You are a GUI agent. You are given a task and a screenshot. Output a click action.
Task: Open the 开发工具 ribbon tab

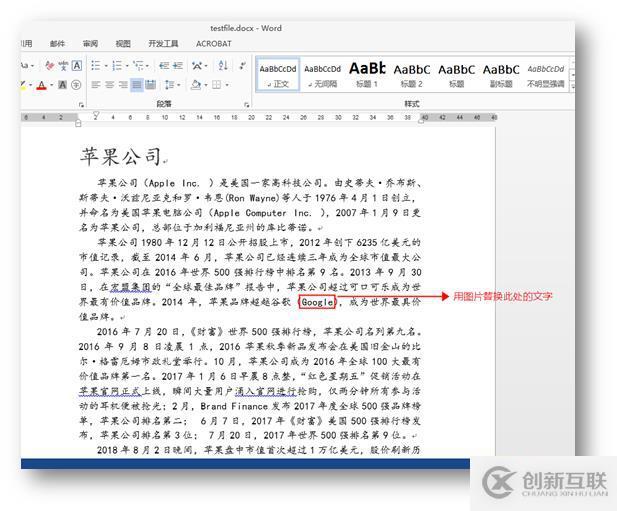pos(163,44)
